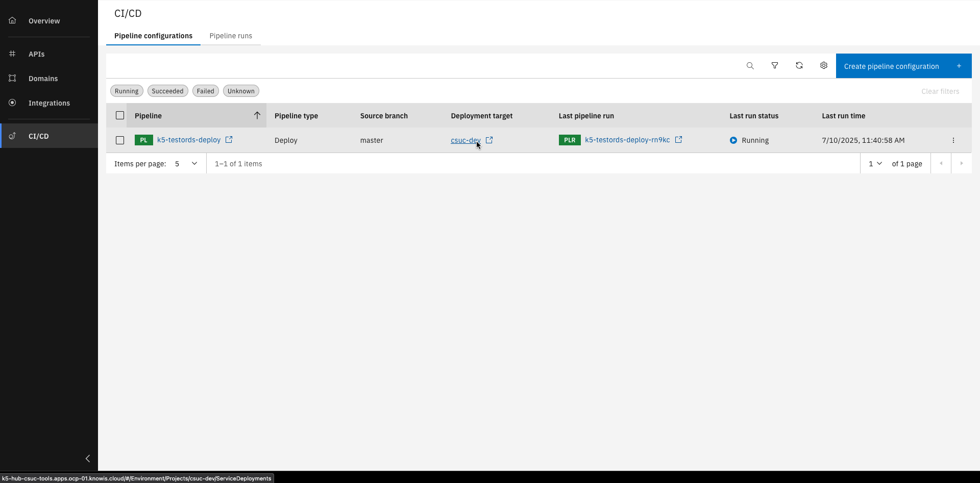Open the overflow menu for the running pipeline row
This screenshot has height=483, width=980.
click(953, 140)
